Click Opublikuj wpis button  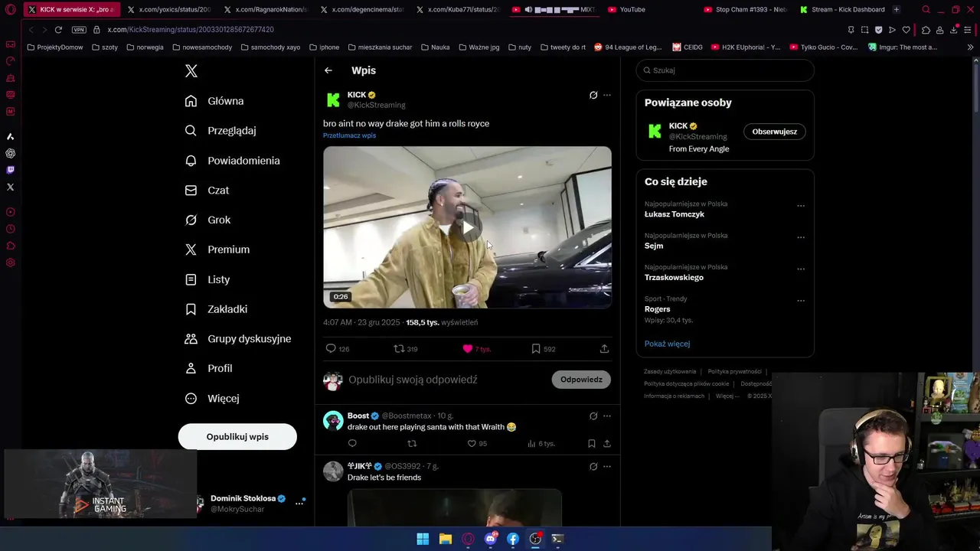pos(237,437)
